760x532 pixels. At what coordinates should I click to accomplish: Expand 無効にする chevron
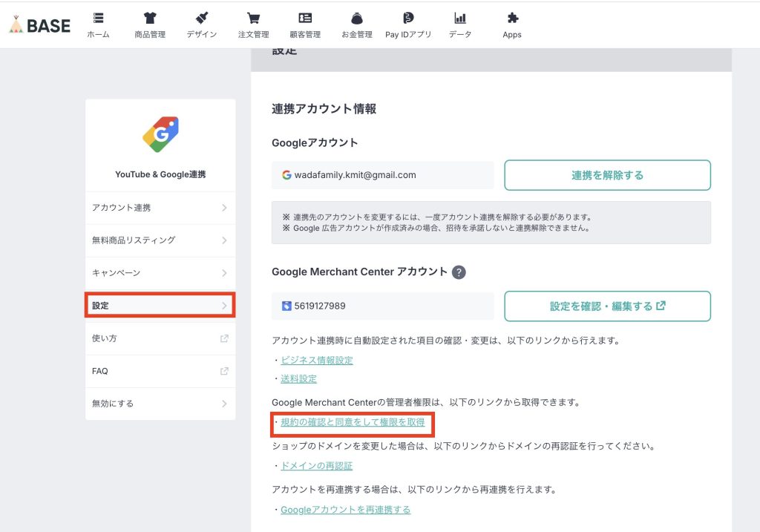tap(224, 404)
